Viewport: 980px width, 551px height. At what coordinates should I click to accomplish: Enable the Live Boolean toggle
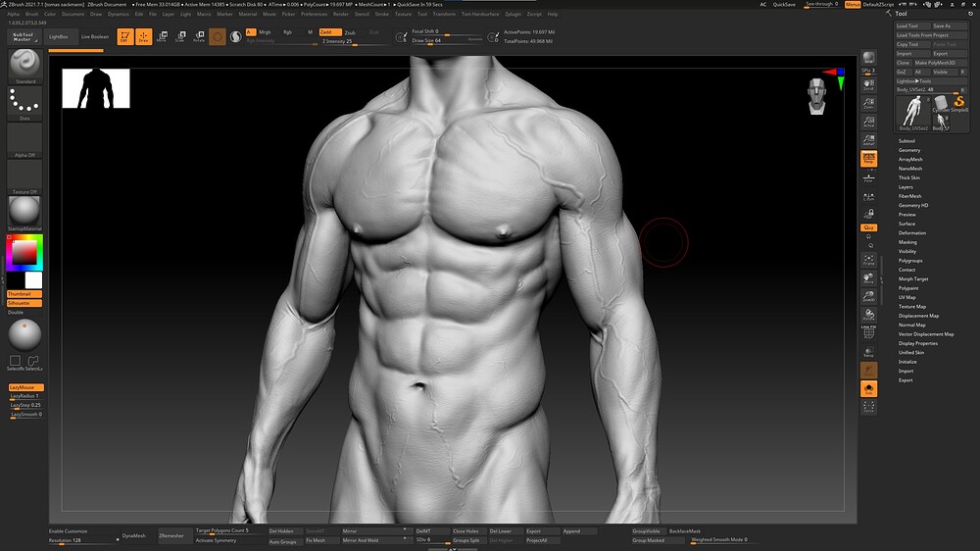click(x=95, y=37)
